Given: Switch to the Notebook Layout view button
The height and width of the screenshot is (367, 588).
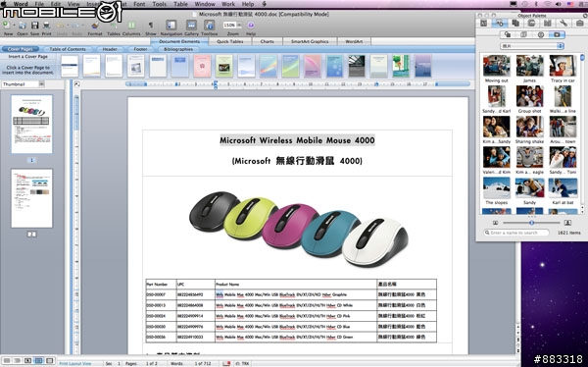Looking at the screenshot, I should pyautogui.click(x=50, y=360).
